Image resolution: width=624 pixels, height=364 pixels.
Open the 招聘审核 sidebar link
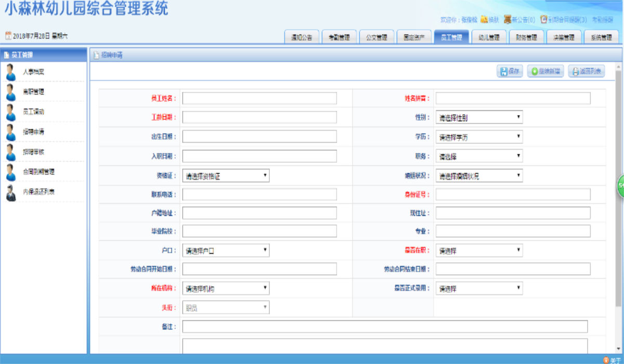pos(33,152)
